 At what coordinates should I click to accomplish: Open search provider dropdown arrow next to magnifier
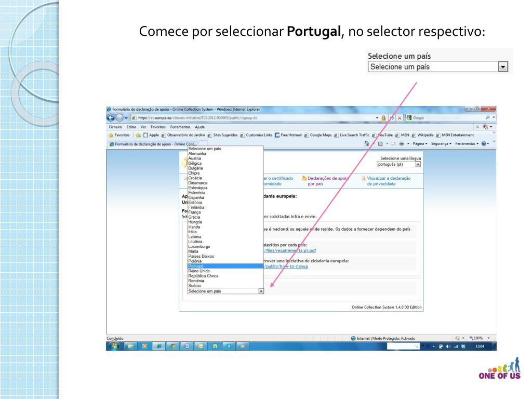pyautogui.click(x=494, y=117)
